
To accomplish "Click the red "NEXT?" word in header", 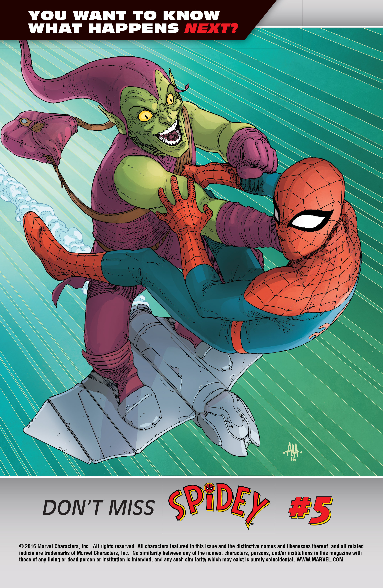I will [x=211, y=28].
